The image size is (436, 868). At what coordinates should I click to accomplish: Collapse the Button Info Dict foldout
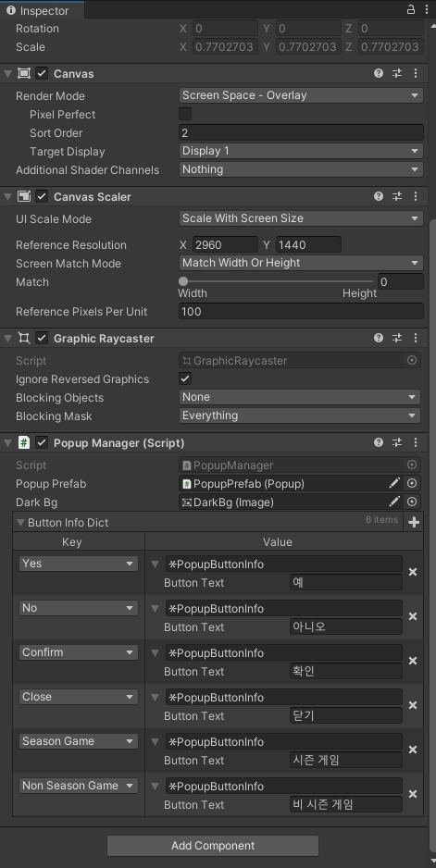[21, 522]
